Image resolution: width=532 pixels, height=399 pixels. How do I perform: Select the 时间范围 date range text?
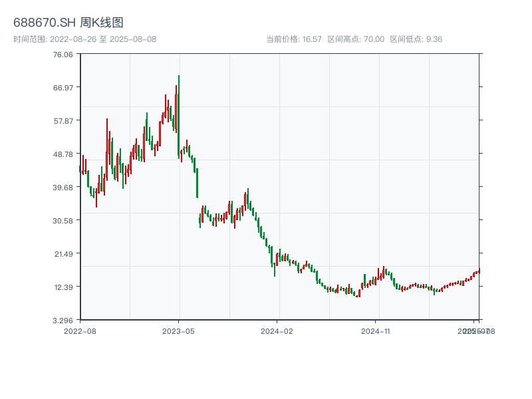coord(85,39)
